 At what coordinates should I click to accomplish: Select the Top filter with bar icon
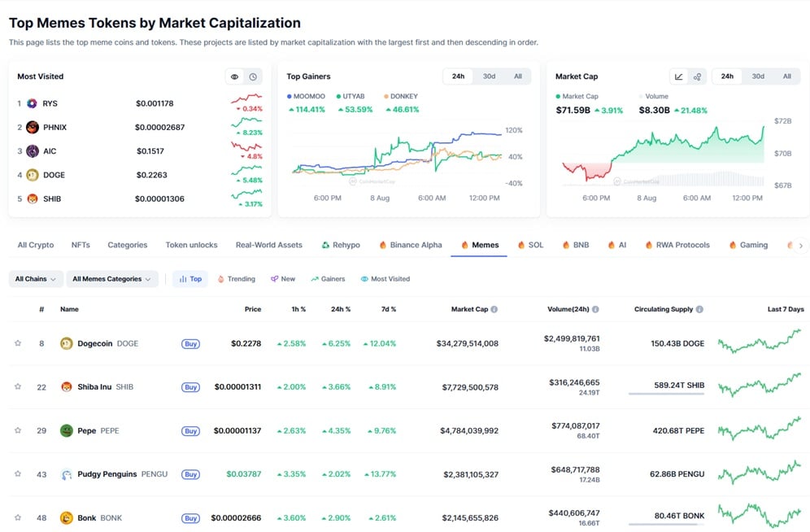[190, 279]
